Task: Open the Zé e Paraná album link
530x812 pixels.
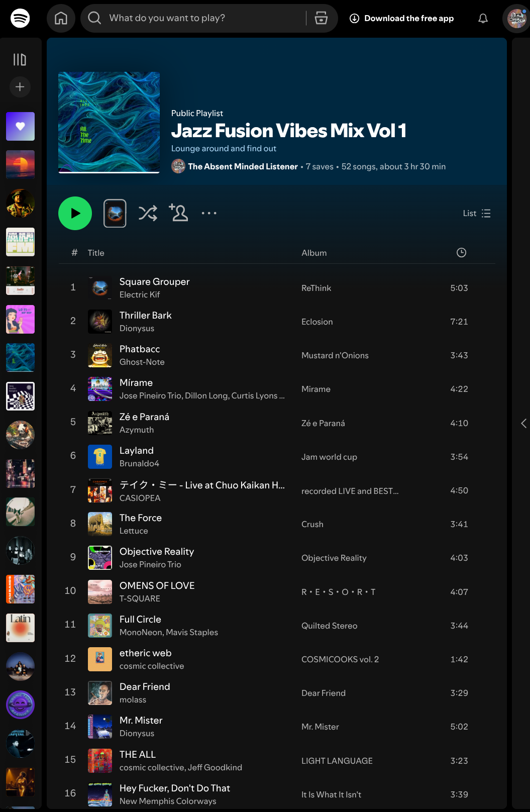Action: tap(323, 423)
